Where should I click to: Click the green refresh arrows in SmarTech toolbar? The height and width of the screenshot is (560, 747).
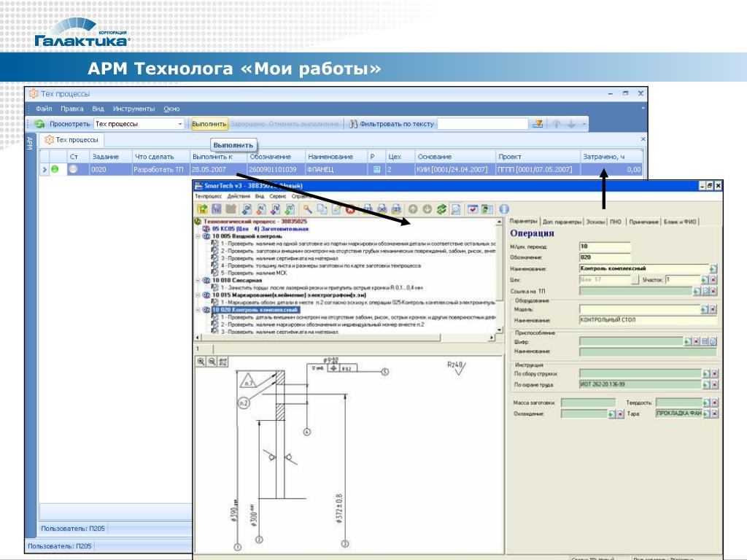(441, 209)
